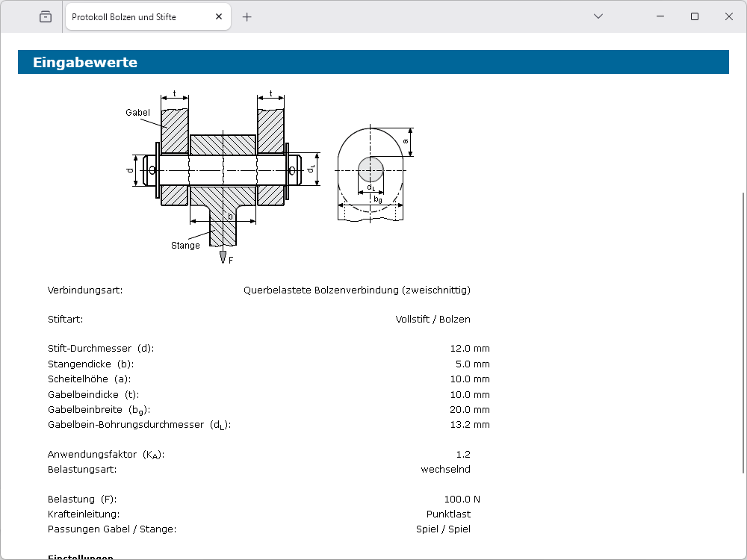Minimize the protocol window
This screenshot has height=560, width=747.
[x=660, y=16]
